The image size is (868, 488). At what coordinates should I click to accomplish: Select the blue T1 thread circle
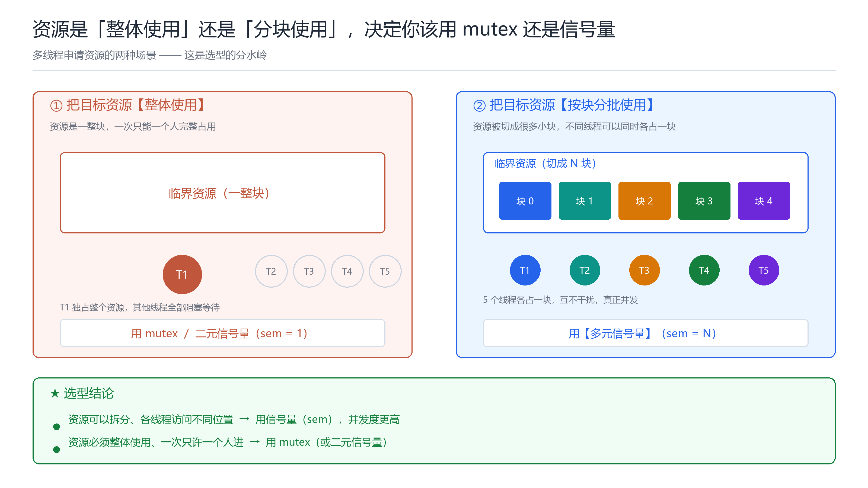tap(525, 270)
